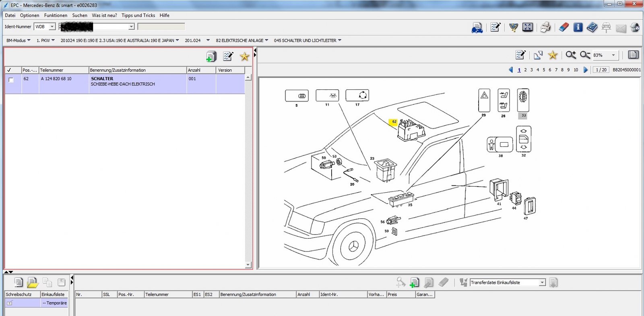Open the vehicle data card icon
The height and width of the screenshot is (316, 644).
coord(477,27)
